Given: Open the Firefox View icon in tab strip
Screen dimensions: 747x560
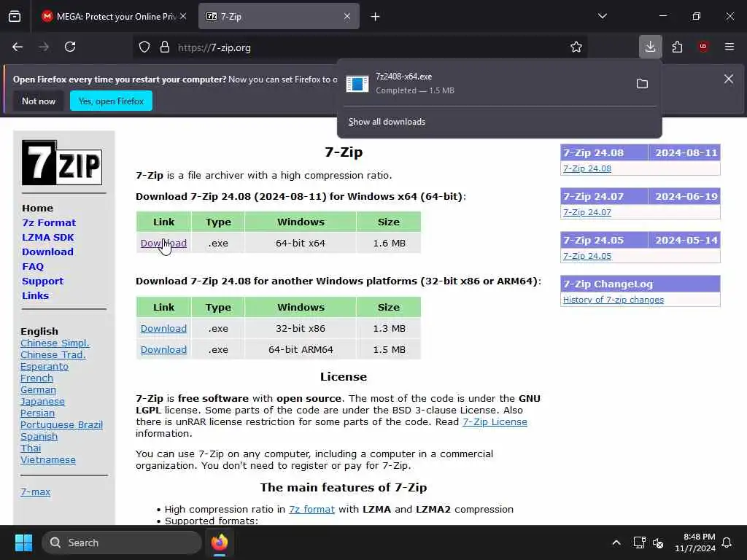Looking at the screenshot, I should click(x=15, y=17).
